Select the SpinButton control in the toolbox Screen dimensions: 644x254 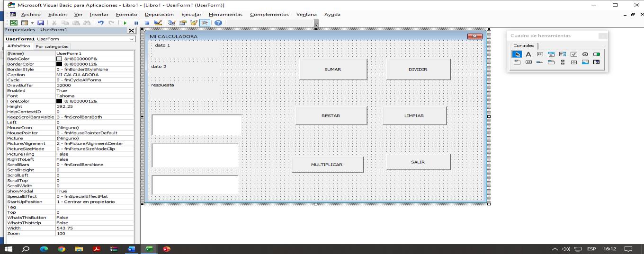[574, 62]
